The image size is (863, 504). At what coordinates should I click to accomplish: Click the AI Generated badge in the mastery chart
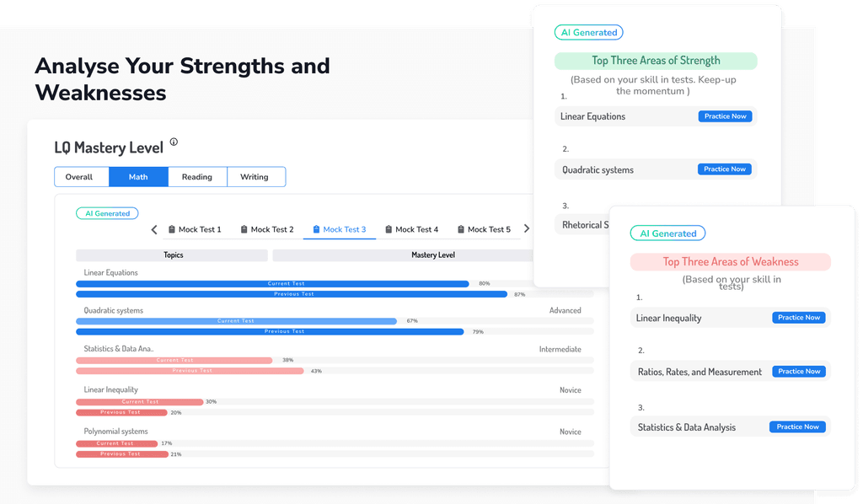[x=107, y=213]
